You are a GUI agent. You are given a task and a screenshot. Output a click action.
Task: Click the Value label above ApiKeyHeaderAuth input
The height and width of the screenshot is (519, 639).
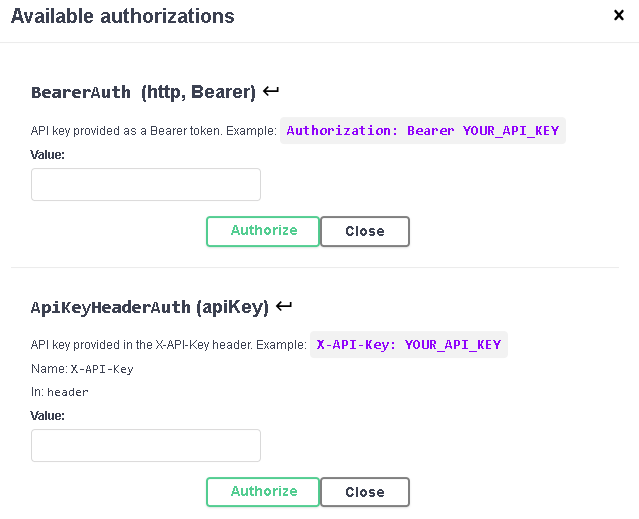[47, 415]
